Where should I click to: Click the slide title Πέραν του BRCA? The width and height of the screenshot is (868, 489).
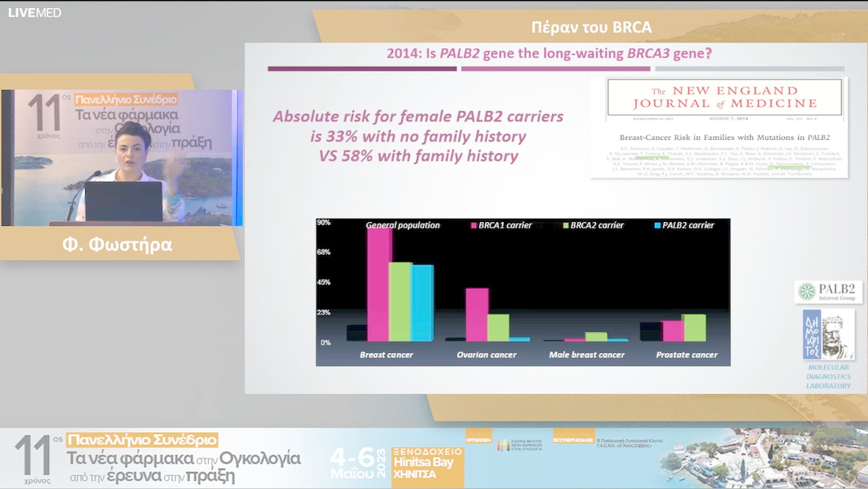(592, 28)
